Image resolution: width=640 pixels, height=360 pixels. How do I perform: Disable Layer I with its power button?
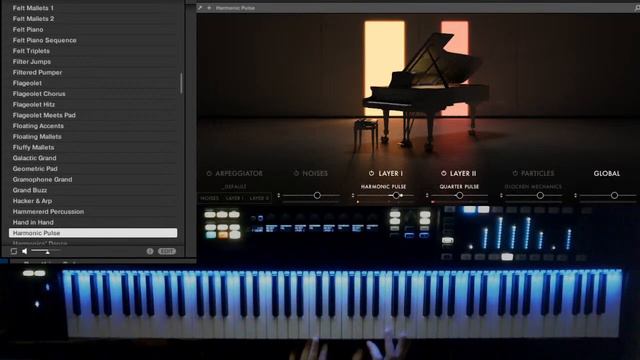(371, 173)
